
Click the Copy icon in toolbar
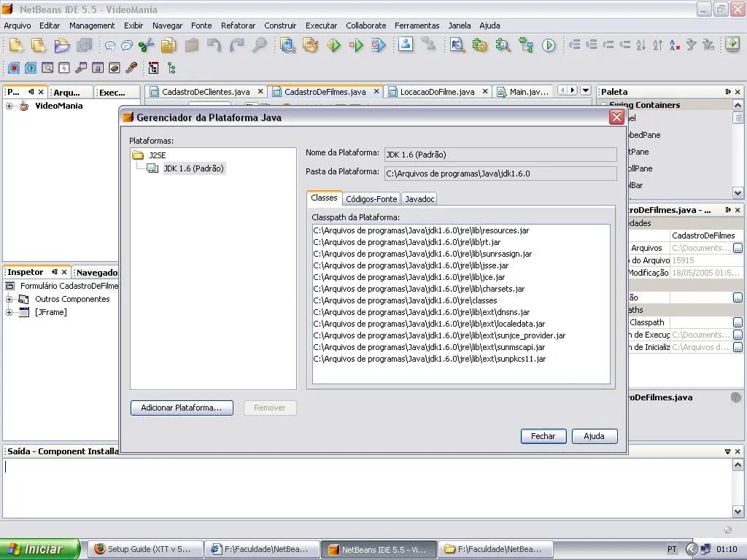point(169,45)
